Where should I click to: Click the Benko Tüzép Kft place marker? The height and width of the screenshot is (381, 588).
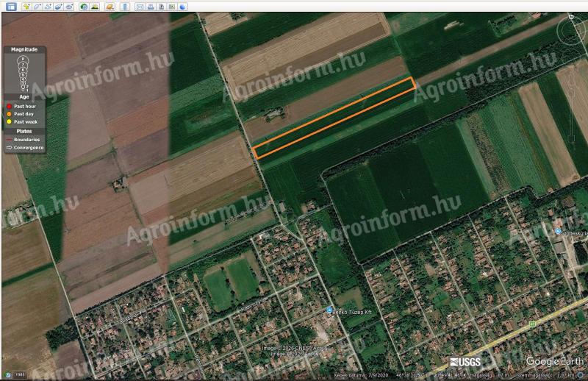tap(329, 310)
